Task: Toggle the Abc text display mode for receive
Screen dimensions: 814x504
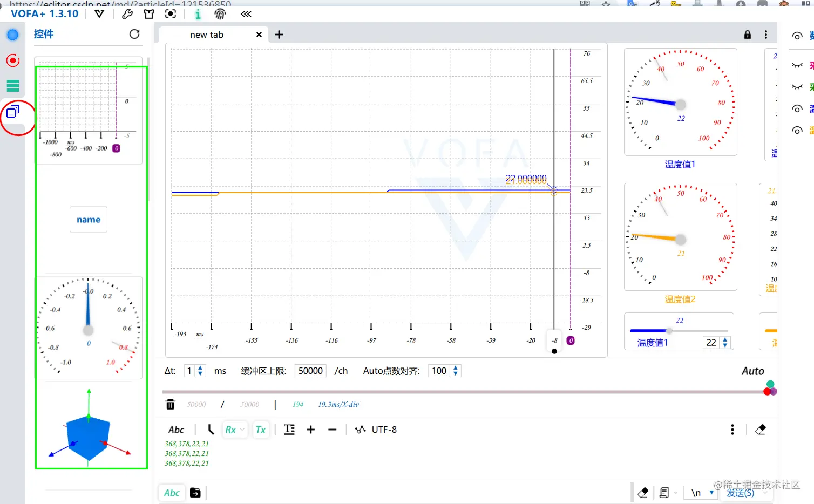Action: click(176, 430)
